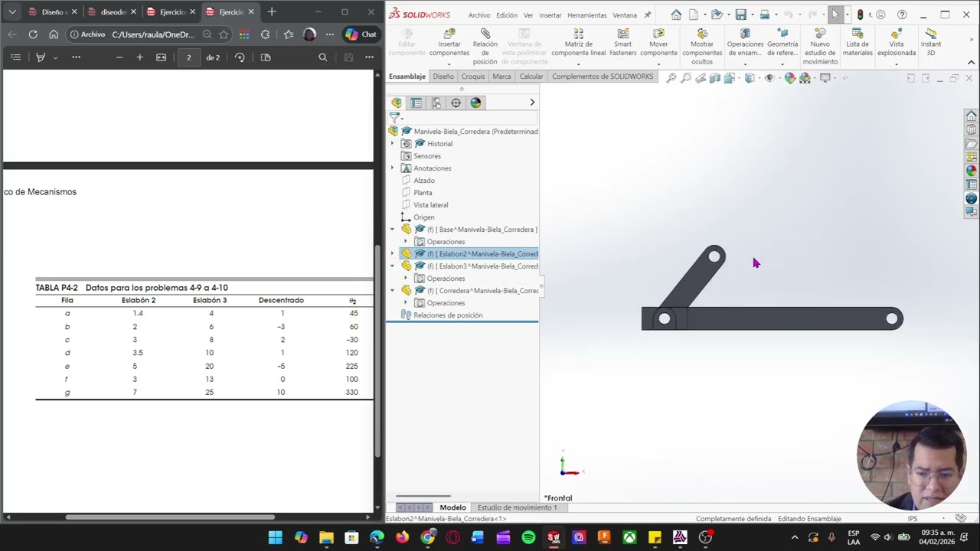Select the Modelo bottom tab
980x551 pixels.
coord(452,507)
